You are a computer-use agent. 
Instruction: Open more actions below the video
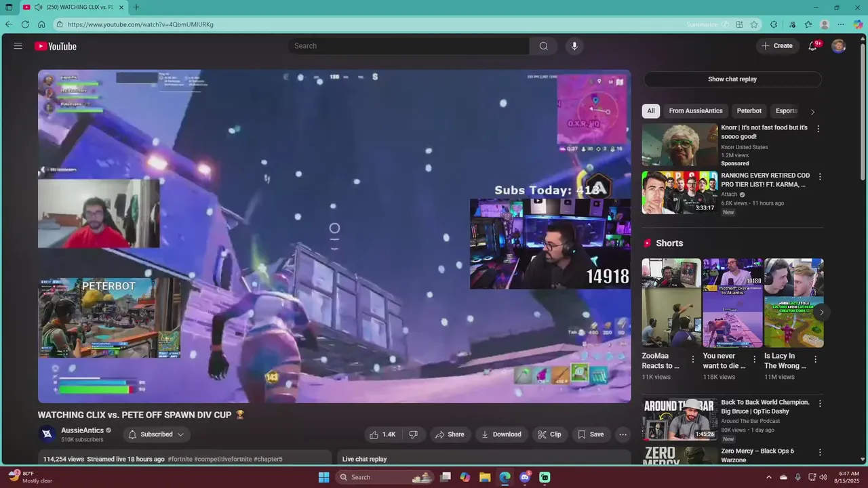click(x=623, y=434)
